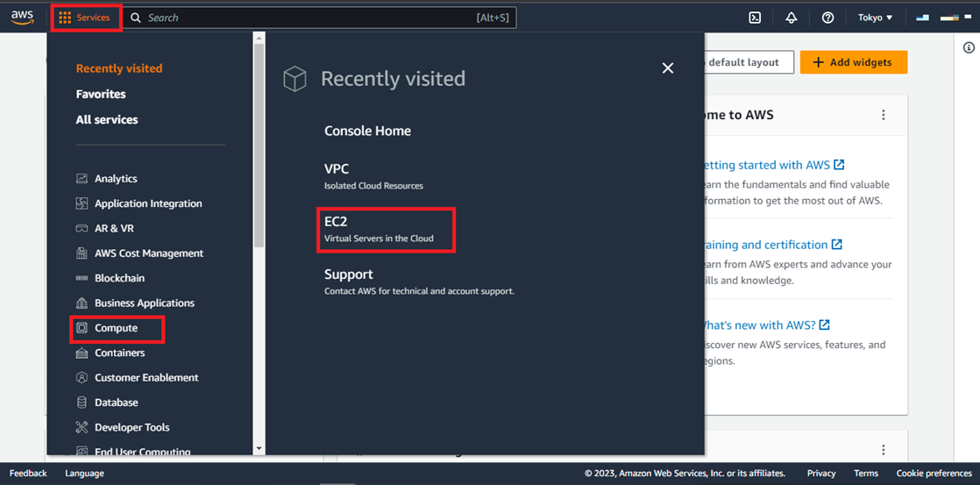Screen dimensions: 980x485
Task: Open the AWS logo home link
Action: point(22,18)
